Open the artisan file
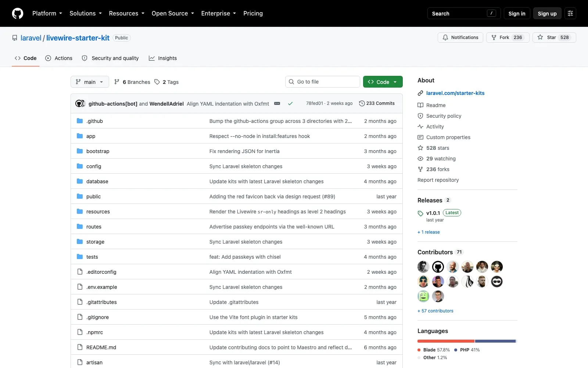 [94, 362]
